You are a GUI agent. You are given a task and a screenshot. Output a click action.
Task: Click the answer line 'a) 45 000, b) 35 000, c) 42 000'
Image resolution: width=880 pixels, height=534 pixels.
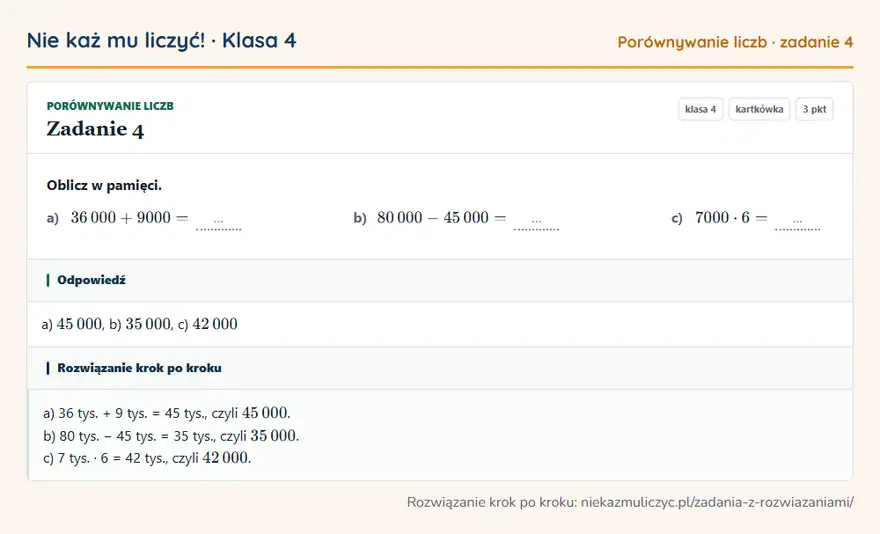click(140, 324)
